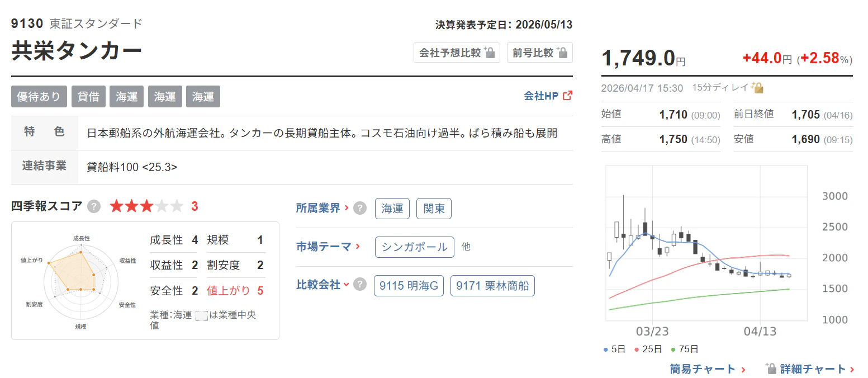Screen dimensions: 868x378
Task: Click external link icon beside 会社HP
Action: 567,96
